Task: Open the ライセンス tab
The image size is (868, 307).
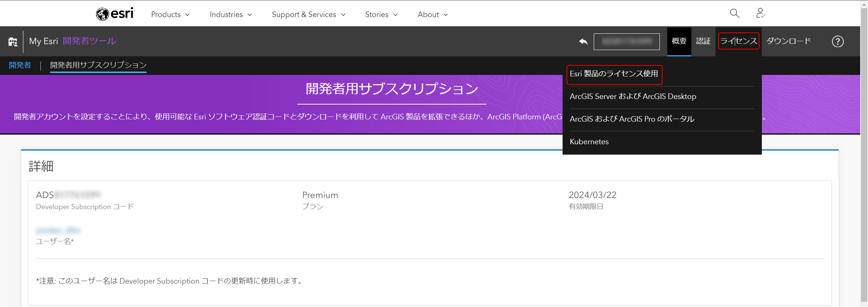Action: click(738, 41)
